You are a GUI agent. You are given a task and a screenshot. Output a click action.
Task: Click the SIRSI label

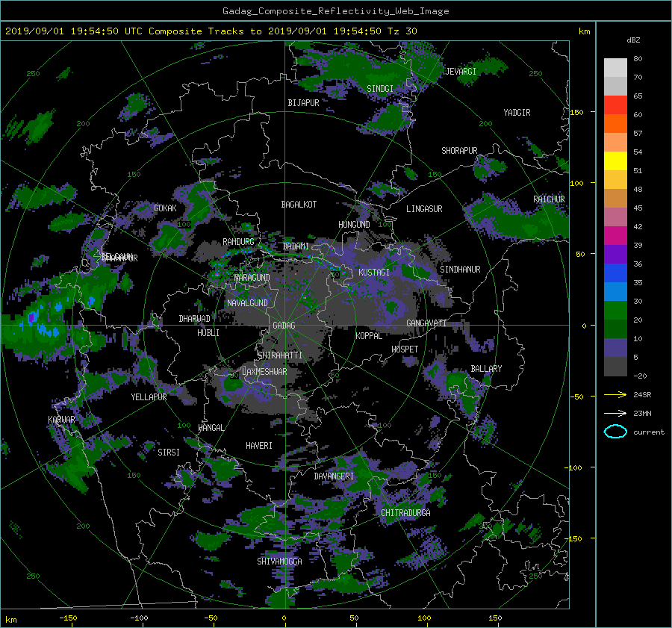(169, 453)
